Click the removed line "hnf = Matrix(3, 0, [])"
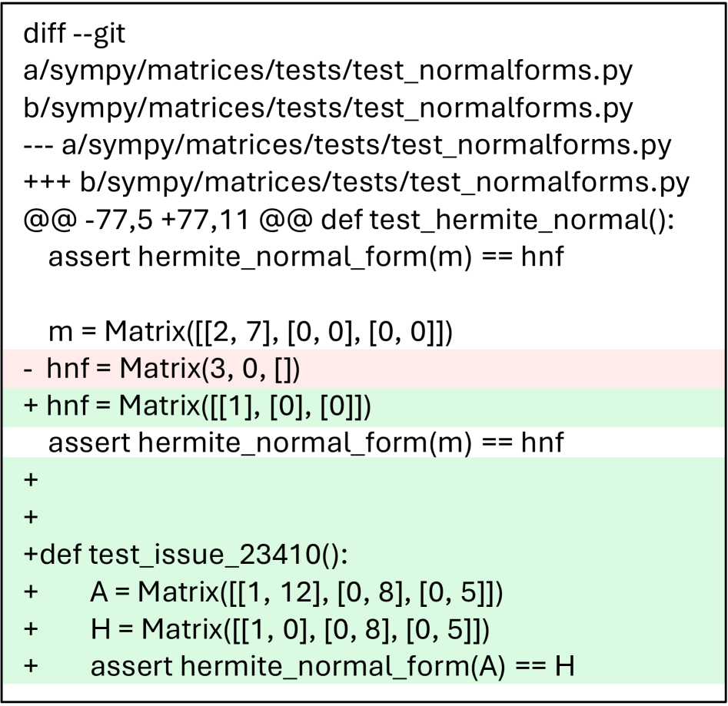The image size is (728, 706). tap(172, 370)
